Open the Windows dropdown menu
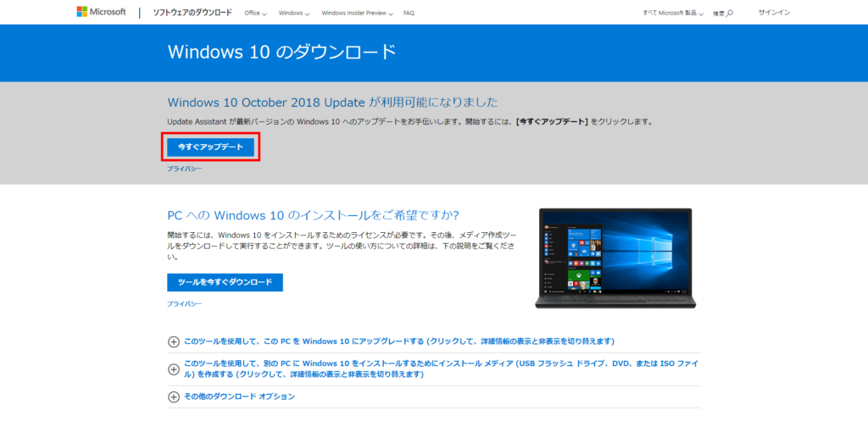Image resolution: width=868 pixels, height=438 pixels. (x=294, y=14)
